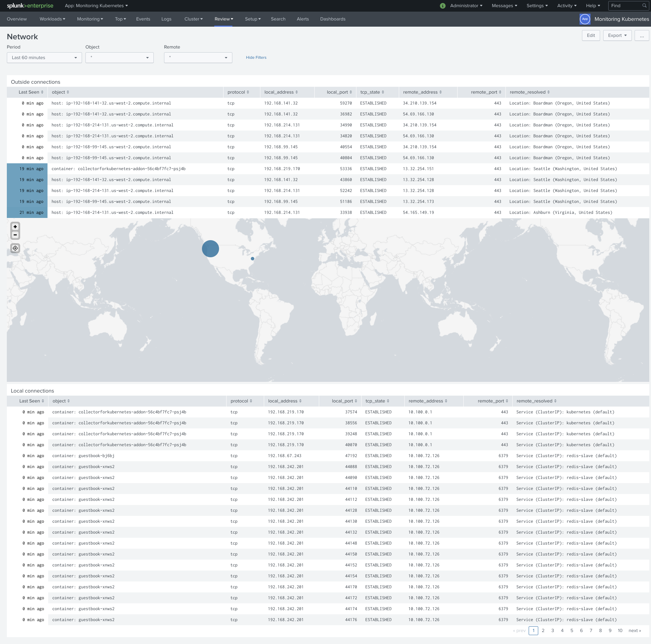Viewport: 651px width, 644px height.
Task: Open the Help dropdown
Action: (593, 6)
